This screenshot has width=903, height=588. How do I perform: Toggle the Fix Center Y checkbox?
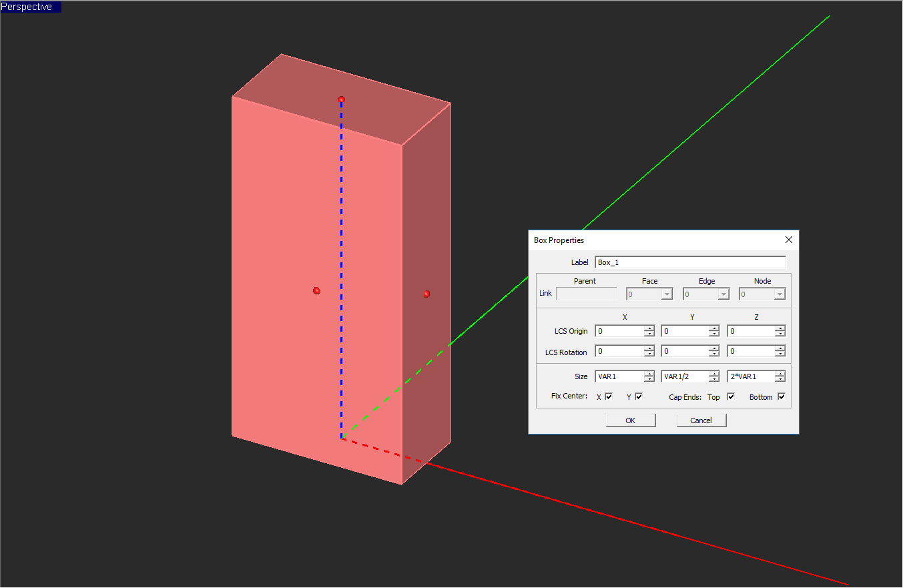639,396
